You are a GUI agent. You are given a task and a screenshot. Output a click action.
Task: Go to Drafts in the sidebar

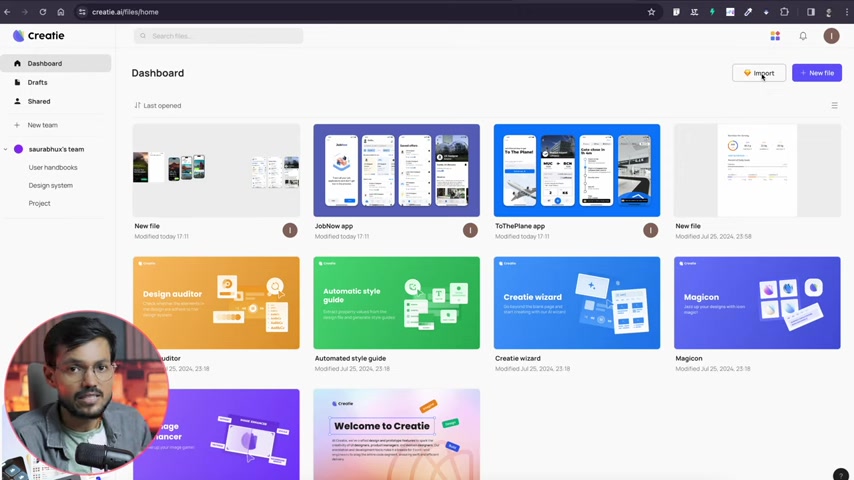38,82
